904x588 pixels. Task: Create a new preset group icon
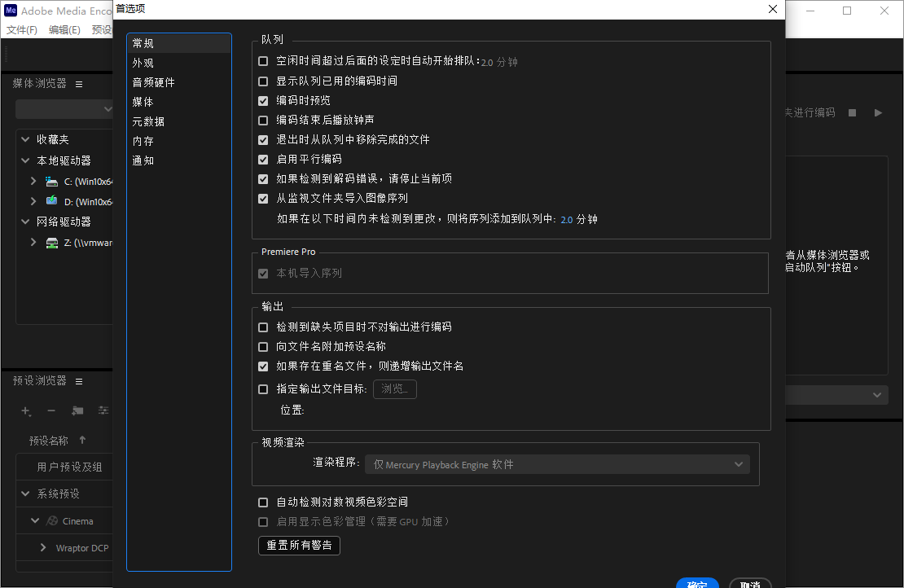[x=77, y=410]
